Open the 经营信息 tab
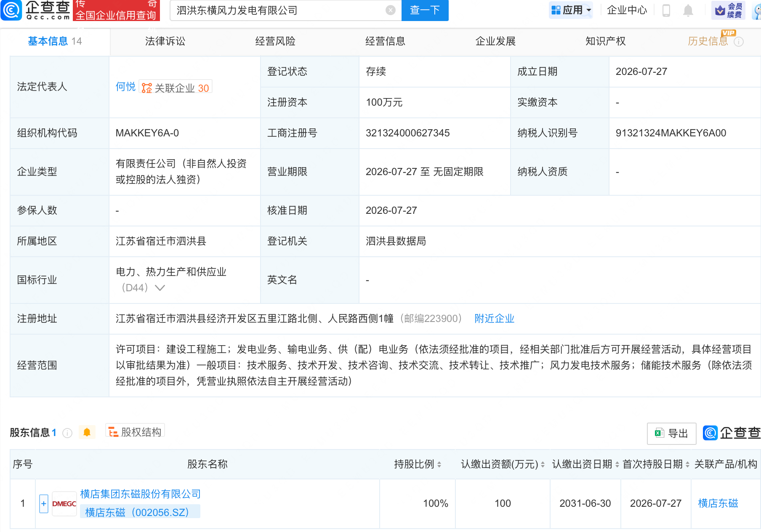This screenshot has width=761, height=532. [x=385, y=41]
